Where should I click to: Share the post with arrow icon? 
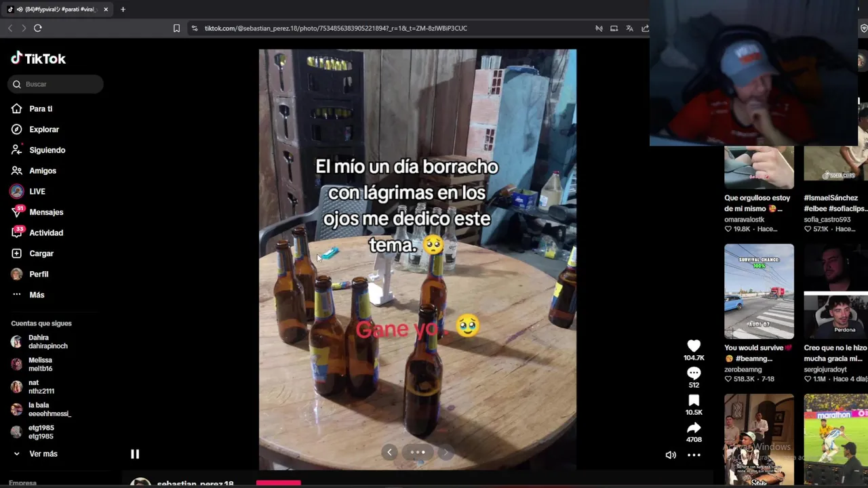694,428
